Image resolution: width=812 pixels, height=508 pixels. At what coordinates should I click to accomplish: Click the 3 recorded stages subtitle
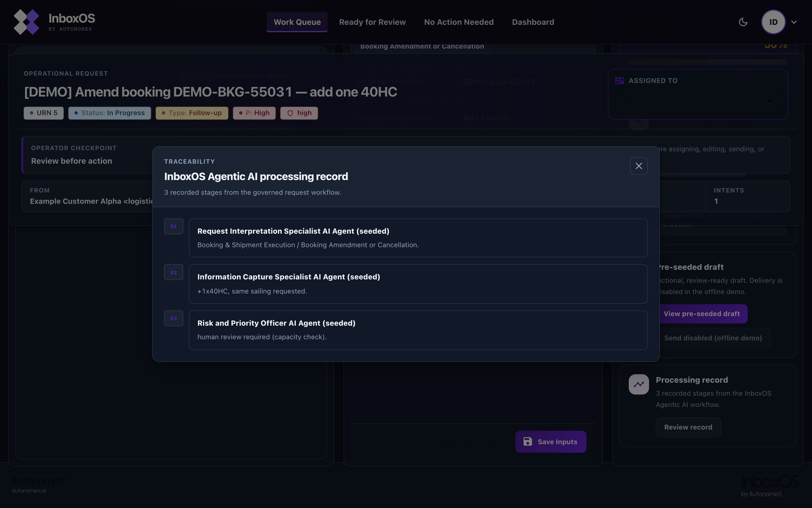click(252, 192)
